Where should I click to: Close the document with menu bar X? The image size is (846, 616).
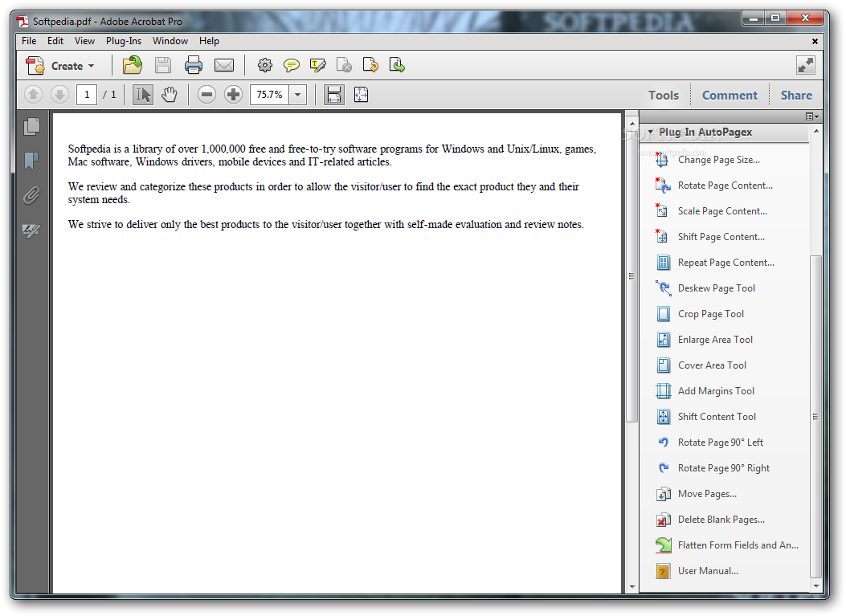coord(815,41)
